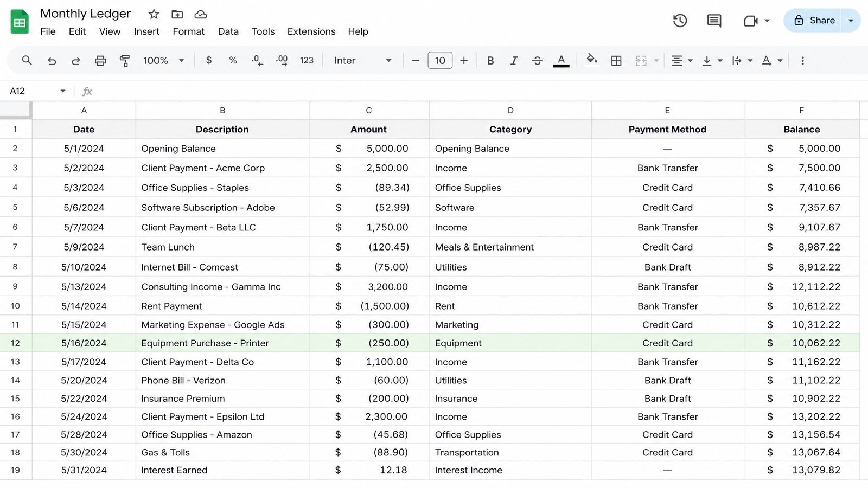Increase font size with plus button
This screenshot has height=488, width=868.
tap(464, 60)
